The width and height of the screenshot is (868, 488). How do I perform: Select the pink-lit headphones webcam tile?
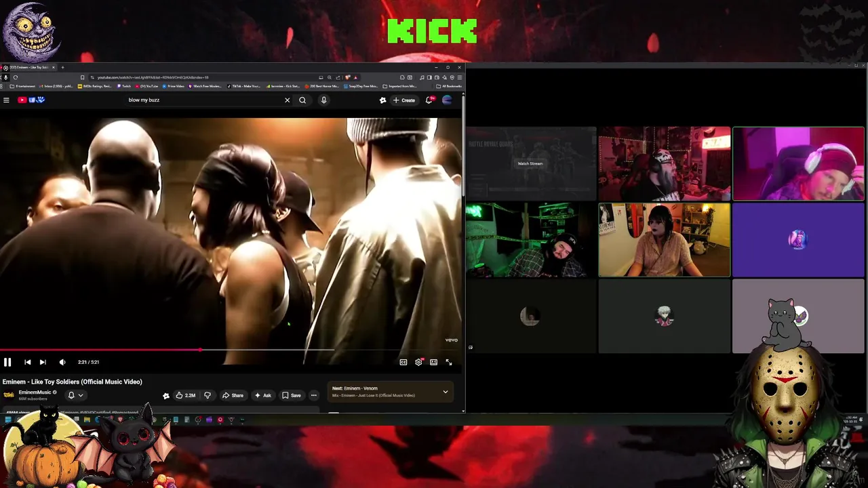(798, 163)
